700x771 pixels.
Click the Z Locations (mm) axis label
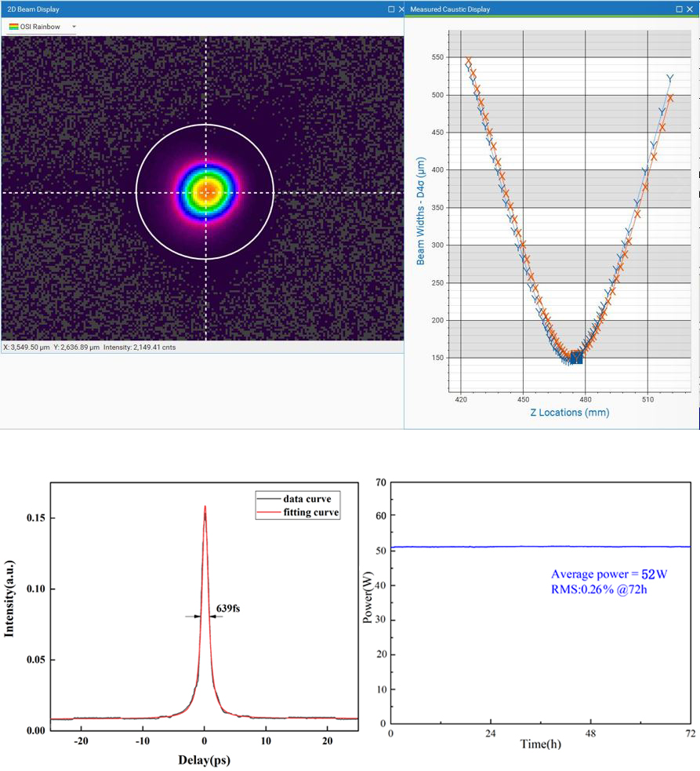[x=568, y=413]
